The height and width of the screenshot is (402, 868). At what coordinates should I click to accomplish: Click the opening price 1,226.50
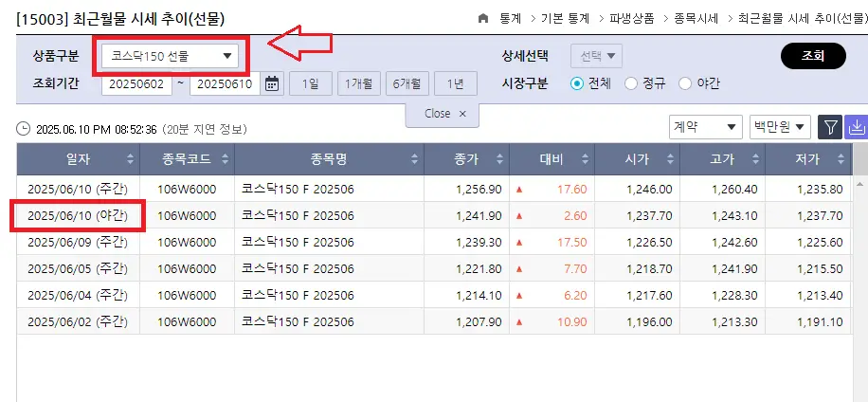point(649,243)
